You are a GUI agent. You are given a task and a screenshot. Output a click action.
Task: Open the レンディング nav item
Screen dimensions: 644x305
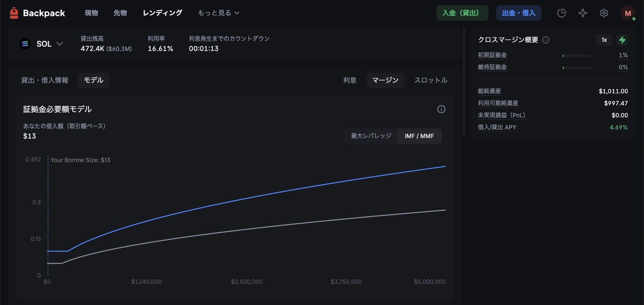tap(162, 13)
